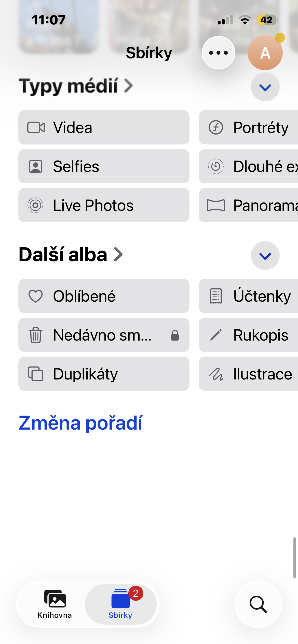The image size is (298, 644).
Task: Open the Ilustrace album
Action: tap(248, 374)
